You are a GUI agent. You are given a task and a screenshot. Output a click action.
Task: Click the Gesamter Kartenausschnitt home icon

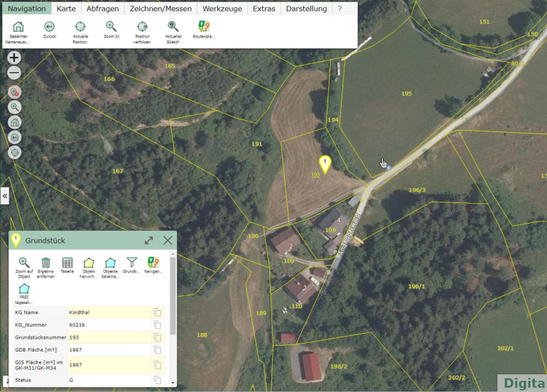click(18, 27)
